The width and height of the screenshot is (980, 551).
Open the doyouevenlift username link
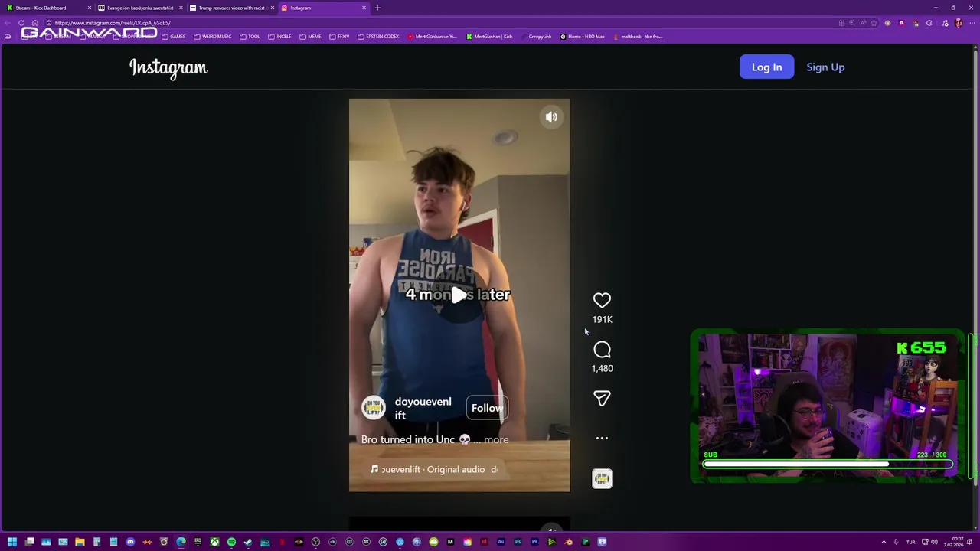point(423,408)
